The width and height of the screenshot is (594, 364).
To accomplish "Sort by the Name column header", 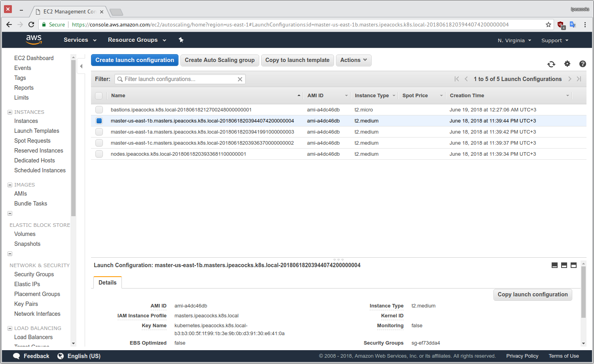I will tap(118, 96).
